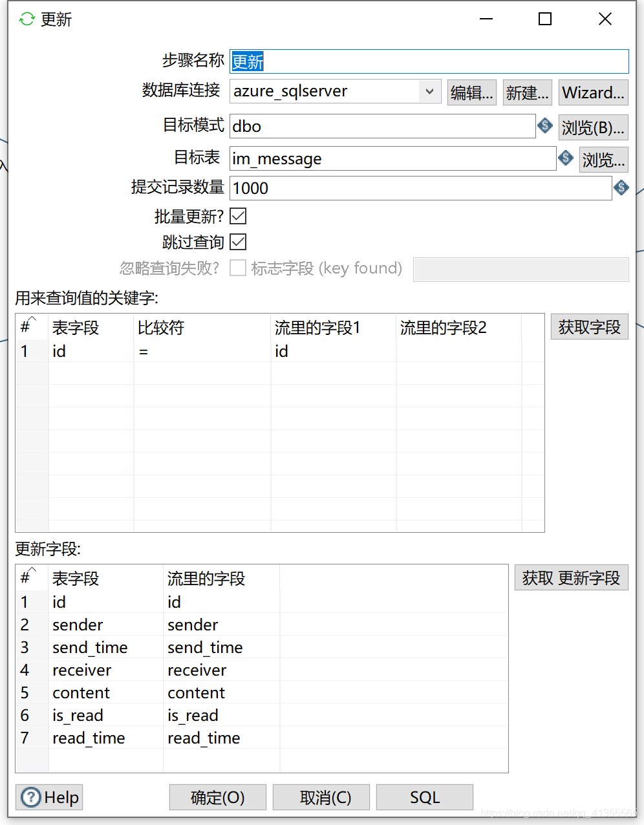This screenshot has height=825, width=644.
Task: Open the 数据库连接 dropdown list
Action: [x=429, y=91]
